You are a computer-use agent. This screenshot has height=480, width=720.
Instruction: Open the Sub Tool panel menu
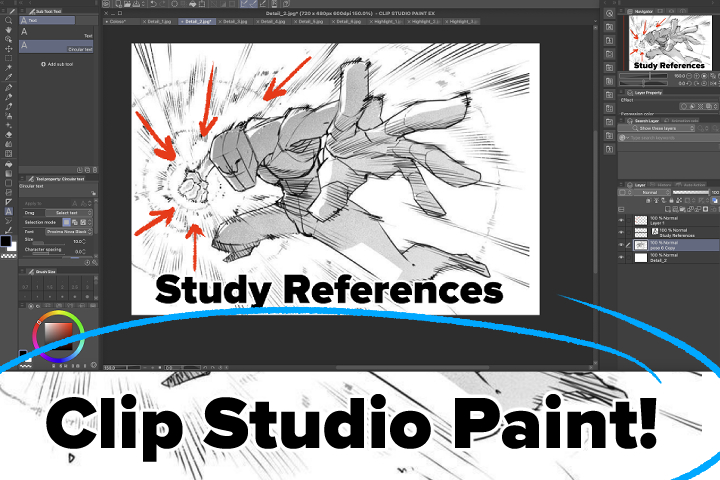[22, 11]
